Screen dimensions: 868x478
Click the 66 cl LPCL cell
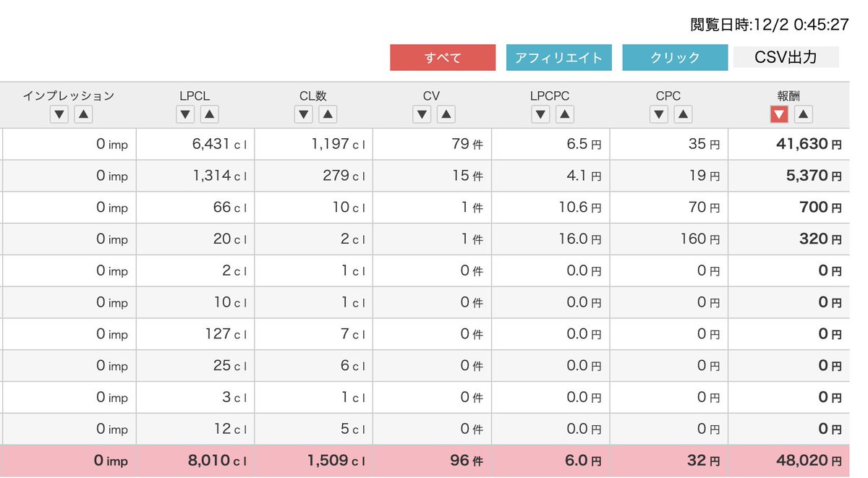[195, 208]
